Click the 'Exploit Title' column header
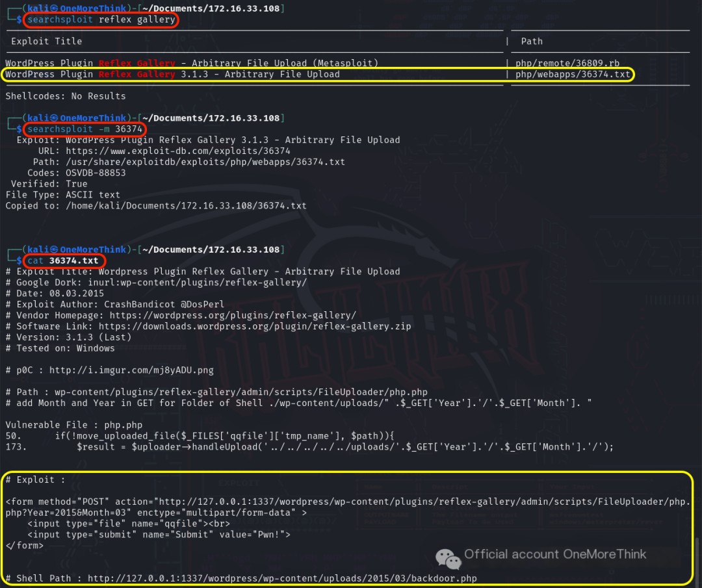702x588 pixels. click(47, 41)
